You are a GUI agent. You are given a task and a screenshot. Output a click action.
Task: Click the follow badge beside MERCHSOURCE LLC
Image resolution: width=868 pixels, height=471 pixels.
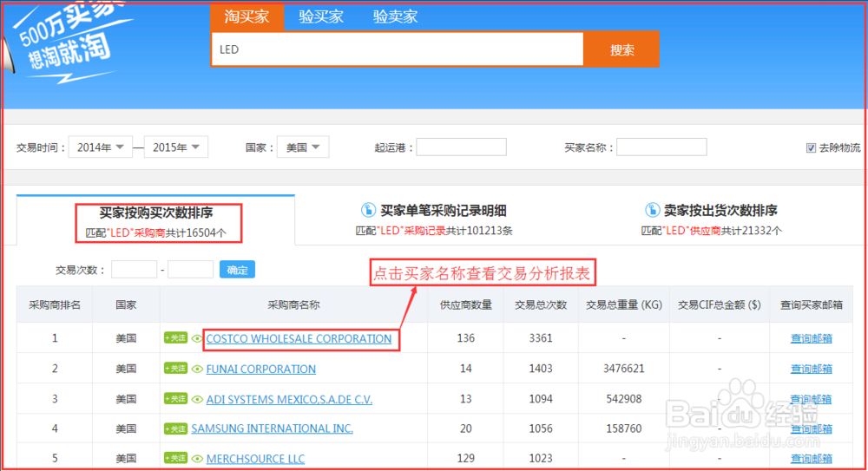[x=175, y=458]
